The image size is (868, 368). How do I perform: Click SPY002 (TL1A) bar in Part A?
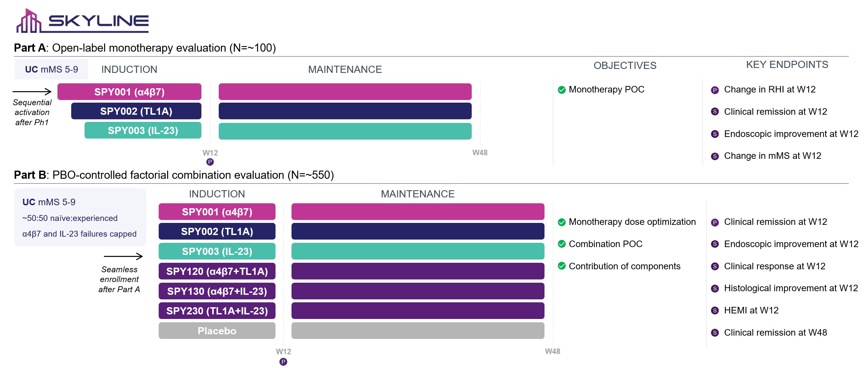pyautogui.click(x=136, y=111)
